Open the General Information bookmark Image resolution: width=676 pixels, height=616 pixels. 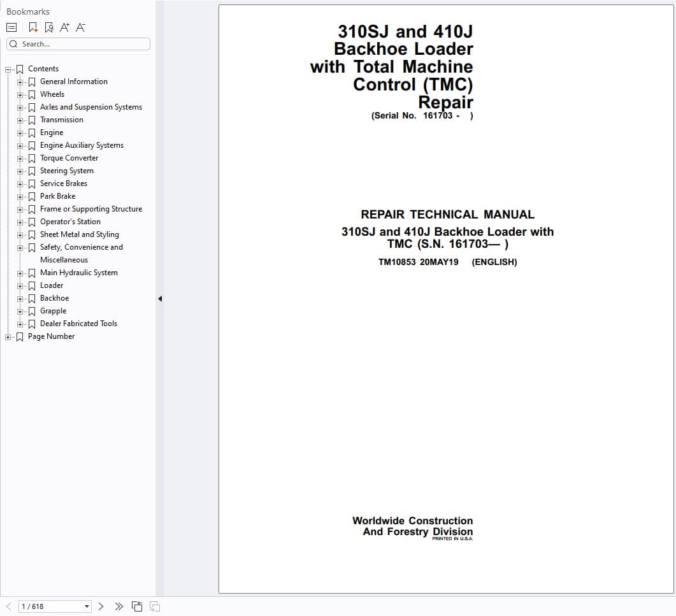[x=74, y=82]
